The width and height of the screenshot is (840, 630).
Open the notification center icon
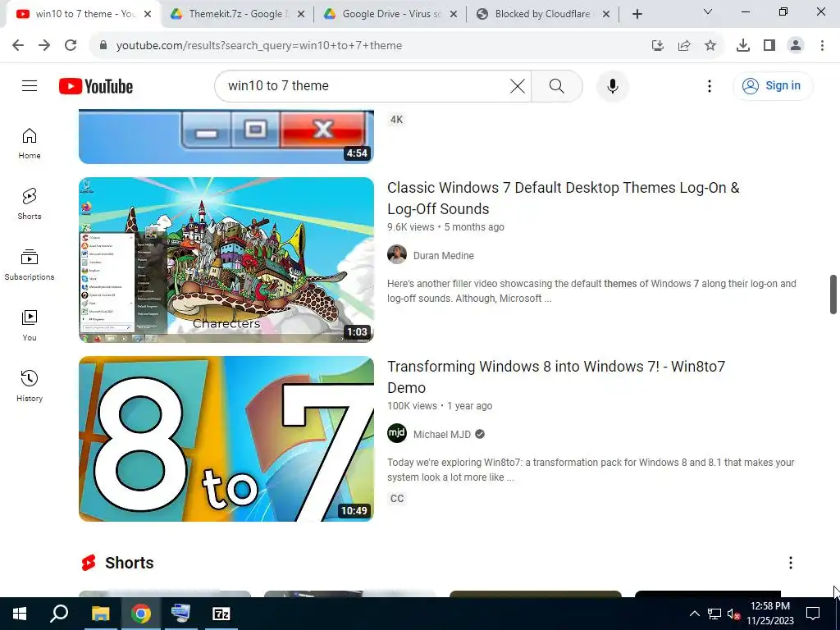(x=813, y=614)
